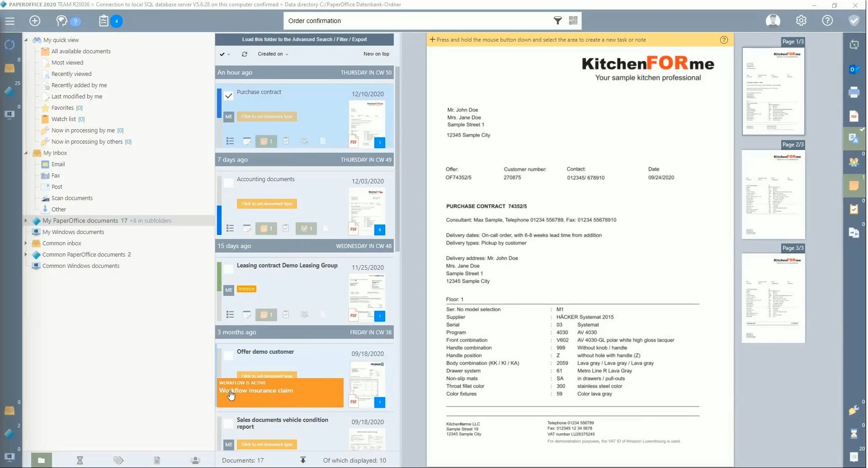Click the filter icon in the search bar
This screenshot has height=468, width=868.
(x=557, y=20)
